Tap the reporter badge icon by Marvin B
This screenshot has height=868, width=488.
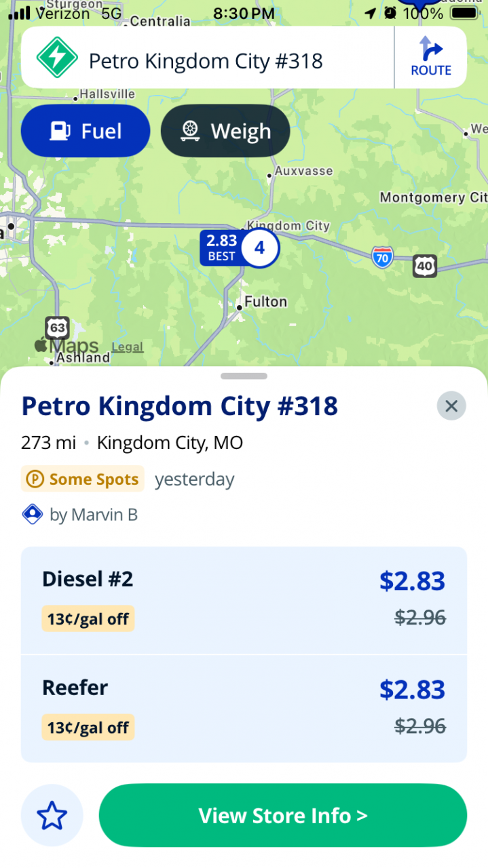[x=33, y=515]
